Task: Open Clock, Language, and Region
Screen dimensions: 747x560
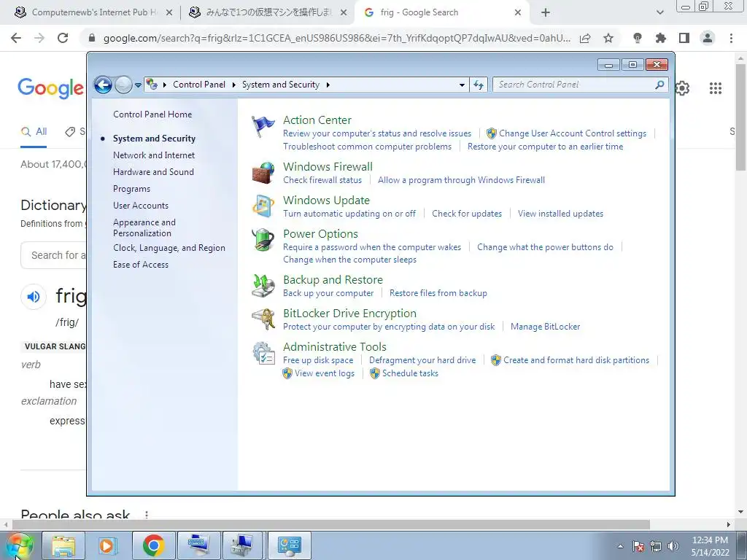Action: pyautogui.click(x=169, y=248)
